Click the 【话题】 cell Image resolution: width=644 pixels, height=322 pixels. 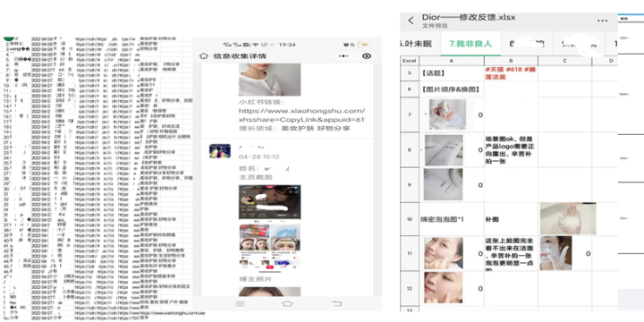(452, 73)
